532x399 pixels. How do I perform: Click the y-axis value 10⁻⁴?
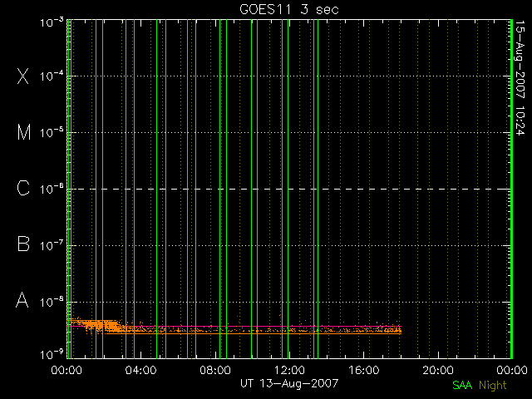[x=52, y=76]
